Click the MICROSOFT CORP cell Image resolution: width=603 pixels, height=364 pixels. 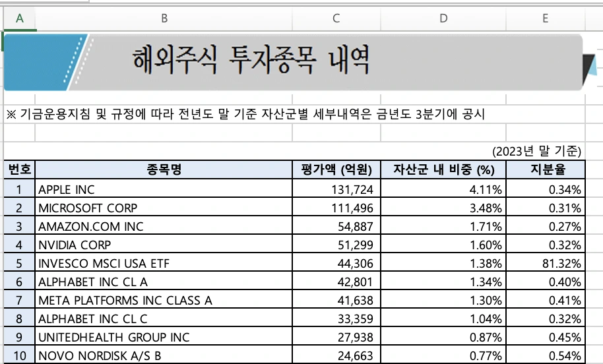(164, 207)
